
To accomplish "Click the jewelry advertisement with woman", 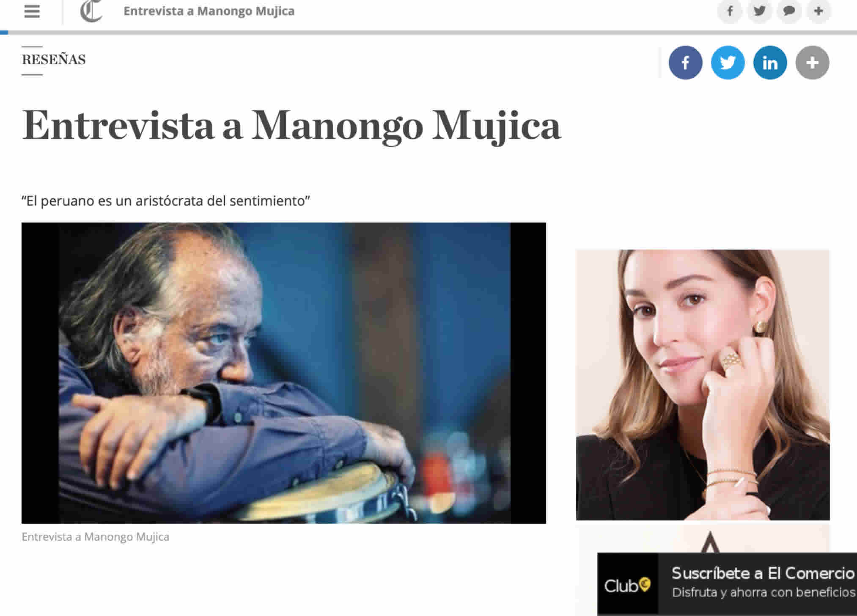I will tap(703, 385).
